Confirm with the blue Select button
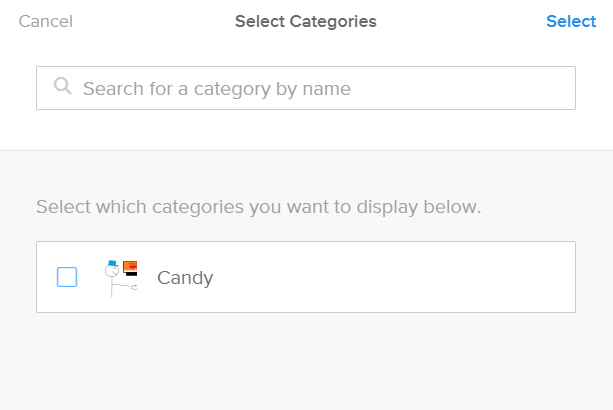The height and width of the screenshot is (410, 613). click(x=571, y=21)
